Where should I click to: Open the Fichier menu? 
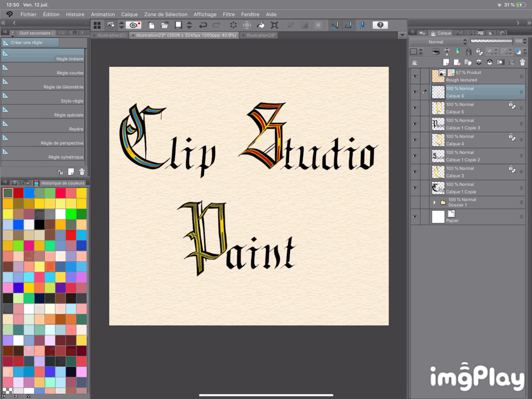tap(28, 14)
